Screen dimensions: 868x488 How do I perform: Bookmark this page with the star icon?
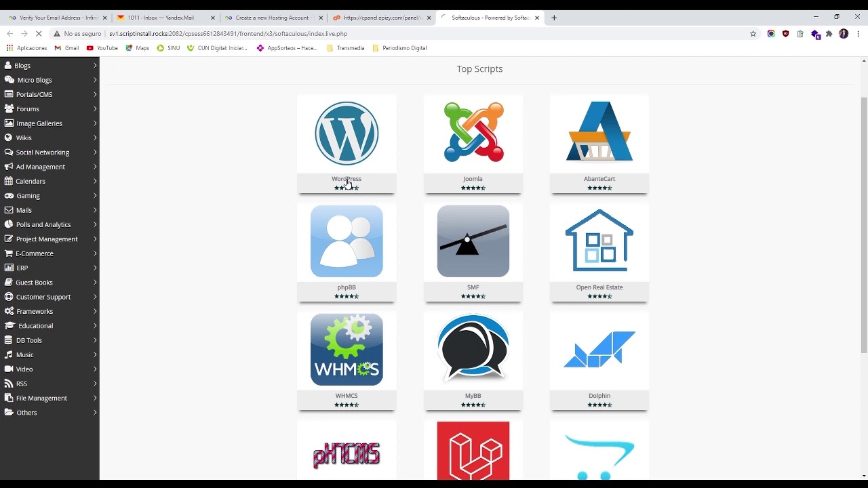[753, 33]
